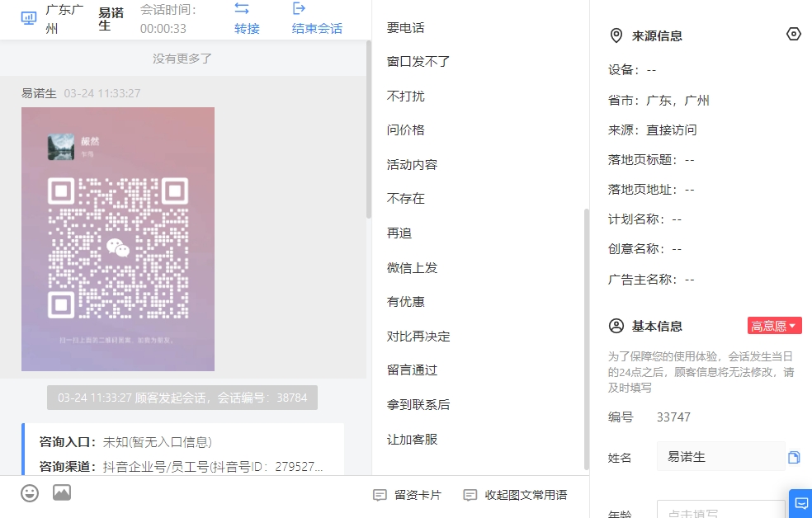Image resolution: width=812 pixels, height=518 pixels.
Task: Click the 基本信息 section heading
Action: (657, 326)
